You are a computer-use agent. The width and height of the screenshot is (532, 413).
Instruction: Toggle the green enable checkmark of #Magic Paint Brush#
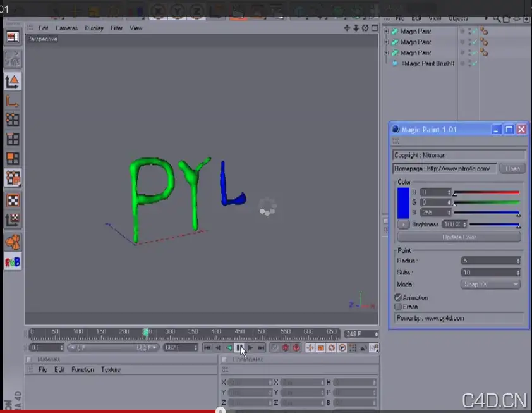474,63
